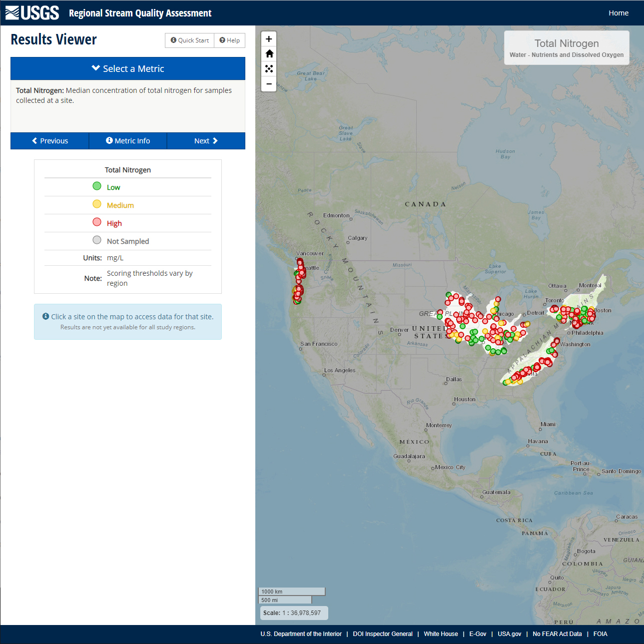Advance to the Next metric

pyautogui.click(x=206, y=141)
